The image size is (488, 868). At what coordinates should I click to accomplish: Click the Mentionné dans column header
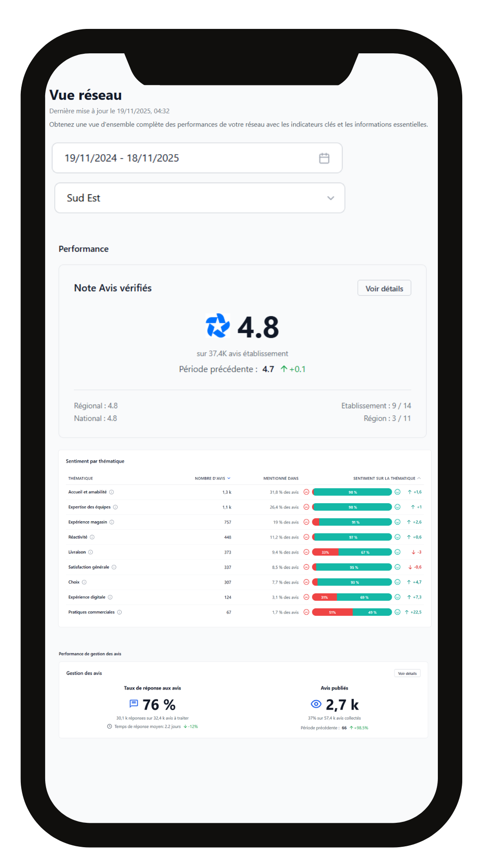pyautogui.click(x=281, y=478)
